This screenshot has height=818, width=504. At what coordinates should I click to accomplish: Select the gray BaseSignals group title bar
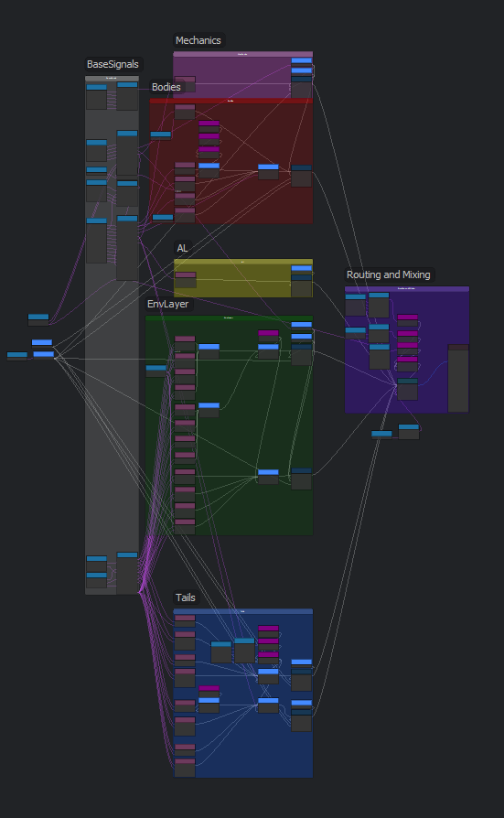coord(112,79)
